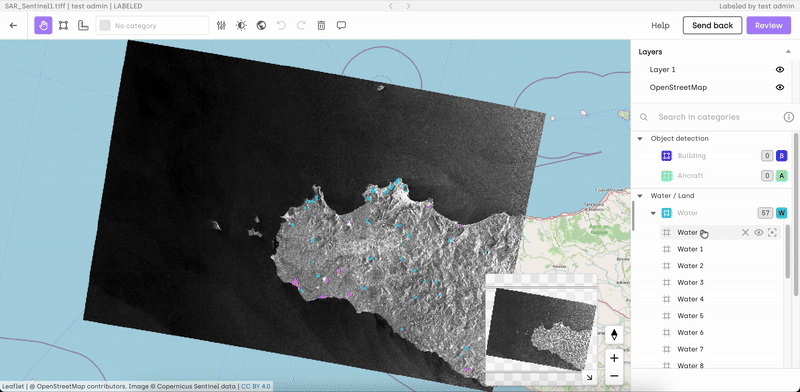Screen dimensions: 800x392
Task: Open the comment bubble icon
Action: click(341, 26)
